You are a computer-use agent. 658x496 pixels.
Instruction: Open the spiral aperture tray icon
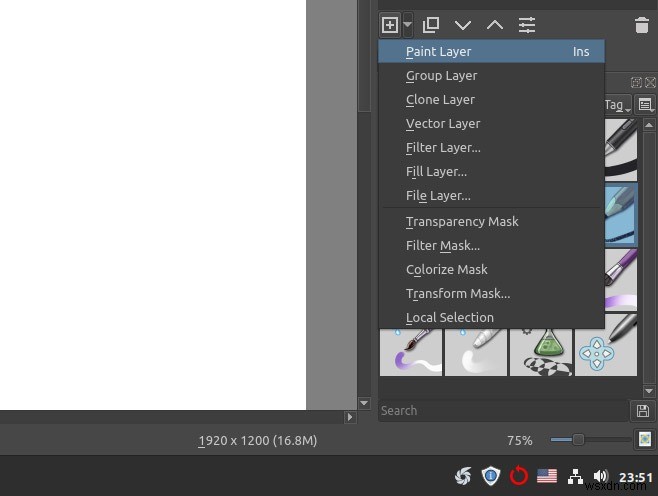pos(463,476)
